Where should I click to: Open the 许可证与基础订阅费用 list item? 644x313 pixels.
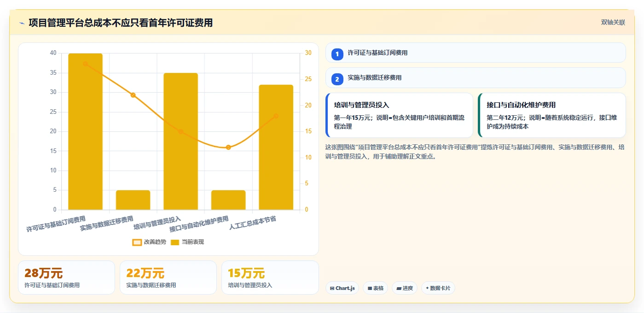tap(476, 53)
